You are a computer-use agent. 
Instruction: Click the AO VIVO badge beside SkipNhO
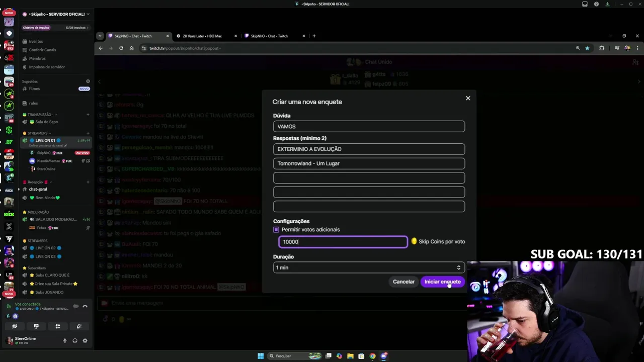click(82, 153)
